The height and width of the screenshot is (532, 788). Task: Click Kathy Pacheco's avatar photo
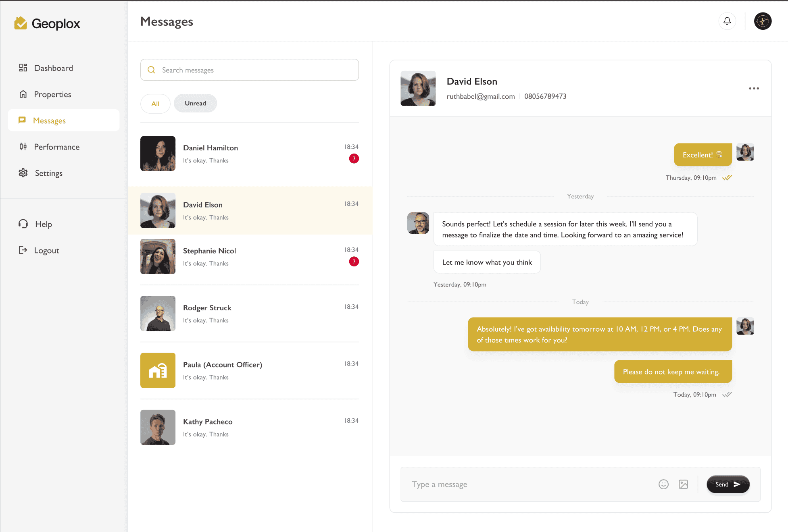tap(158, 427)
